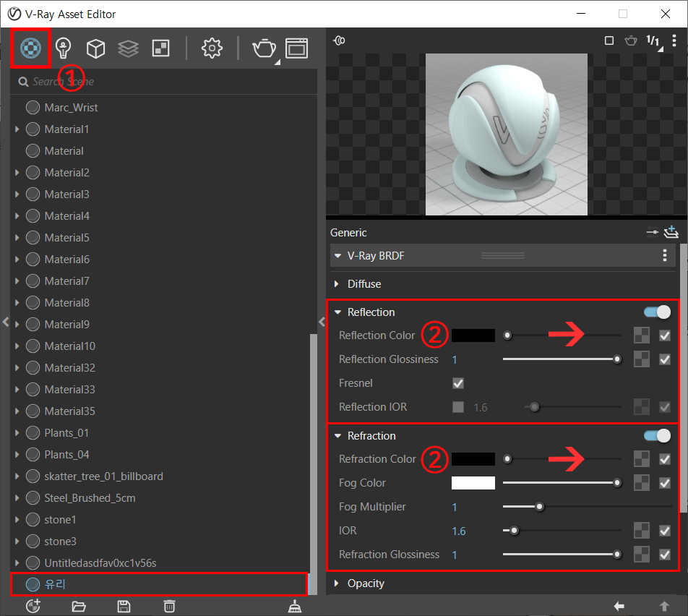Click the square preview stop icon
This screenshot has height=616, width=688.
pos(609,40)
